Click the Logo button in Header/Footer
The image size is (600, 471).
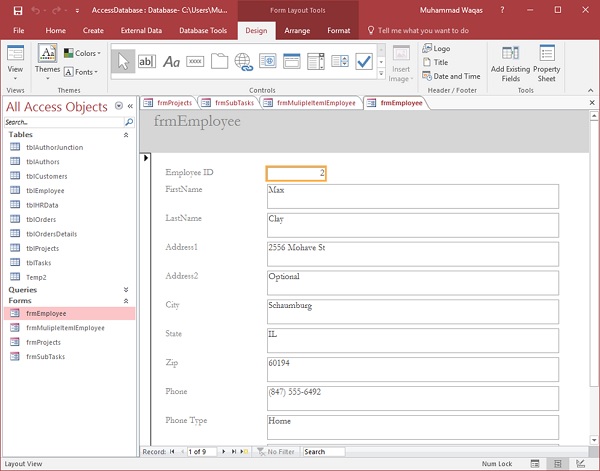coord(441,48)
